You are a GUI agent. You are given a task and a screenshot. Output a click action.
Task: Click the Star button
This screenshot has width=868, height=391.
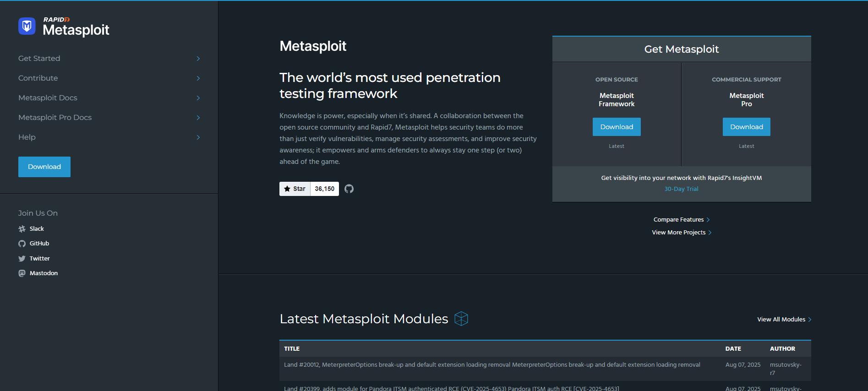pos(295,189)
